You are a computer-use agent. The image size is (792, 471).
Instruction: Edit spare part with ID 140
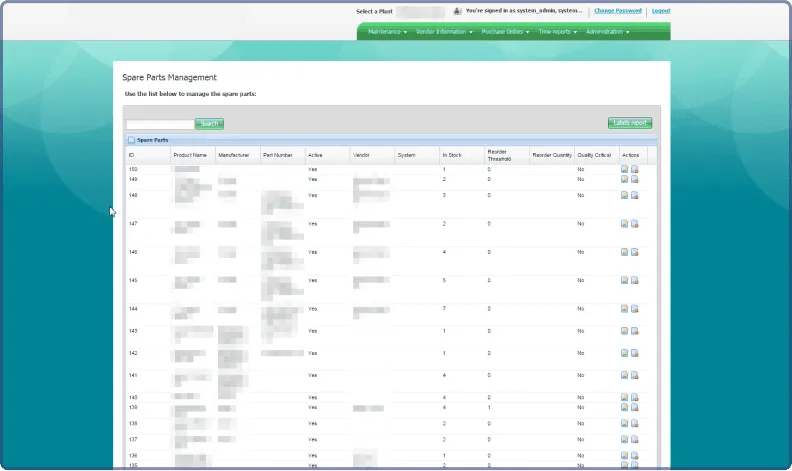pyautogui.click(x=624, y=398)
